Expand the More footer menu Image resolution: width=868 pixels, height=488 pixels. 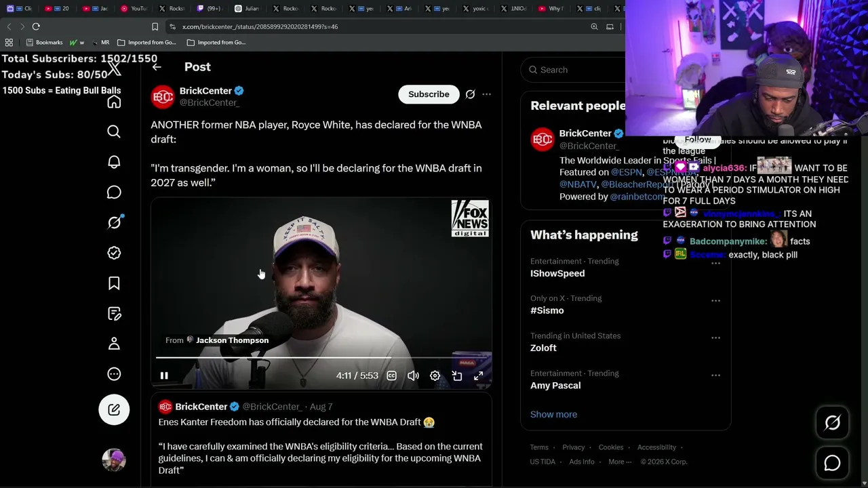tap(619, 462)
